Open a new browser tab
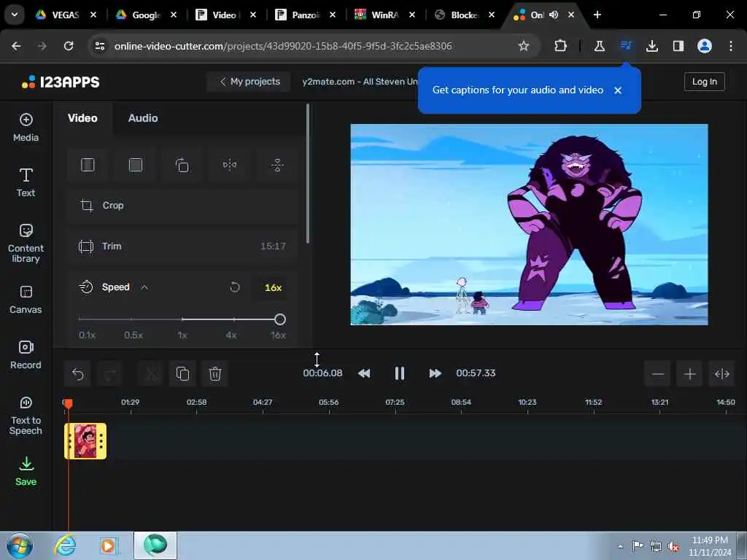Image resolution: width=747 pixels, height=560 pixels. (597, 15)
